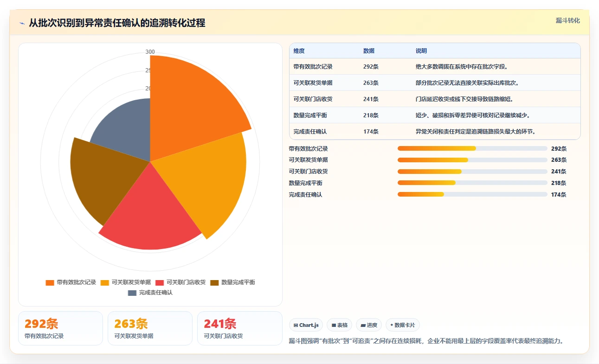Click the 表格 tag
This screenshot has width=599, height=364.
(340, 325)
